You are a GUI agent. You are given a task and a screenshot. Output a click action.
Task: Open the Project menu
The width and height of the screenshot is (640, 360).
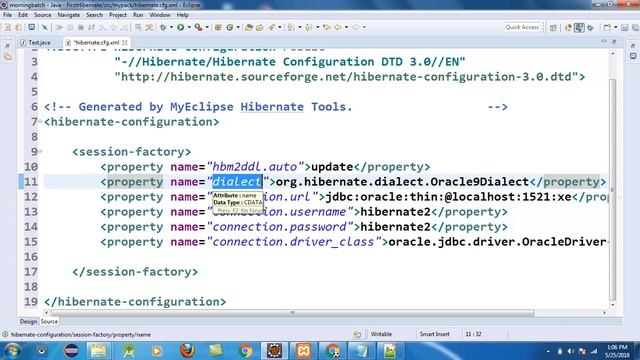(118, 15)
